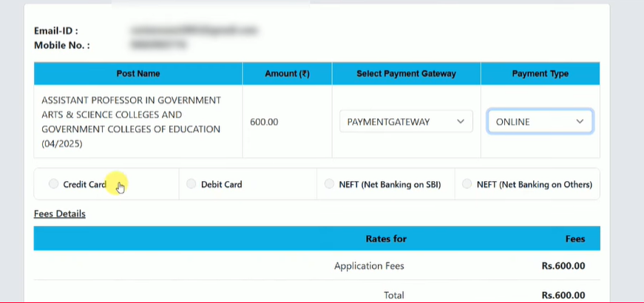Click the Post Name column header
Viewport: 644px width, 303px height.
138,73
